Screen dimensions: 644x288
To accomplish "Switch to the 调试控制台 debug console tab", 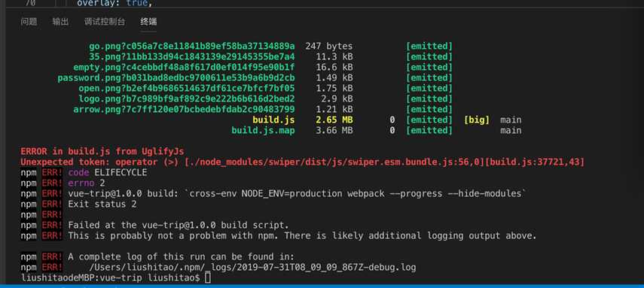I will [x=105, y=22].
